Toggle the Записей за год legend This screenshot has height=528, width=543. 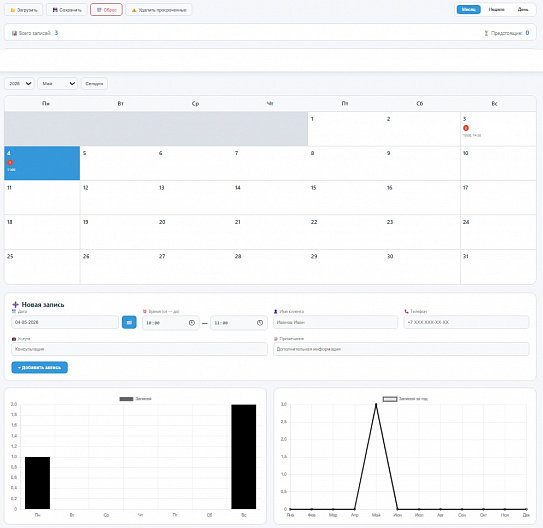(405, 399)
